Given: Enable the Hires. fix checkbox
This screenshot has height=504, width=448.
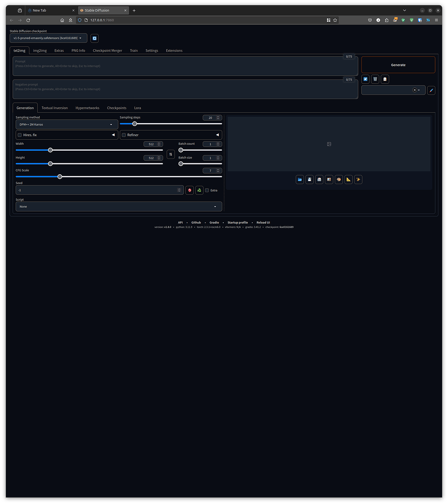Looking at the screenshot, I should pos(20,134).
